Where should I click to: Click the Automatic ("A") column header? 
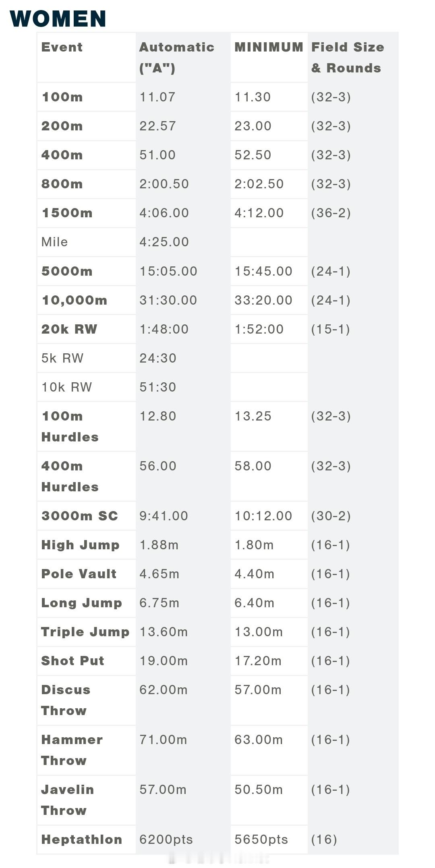pyautogui.click(x=177, y=58)
